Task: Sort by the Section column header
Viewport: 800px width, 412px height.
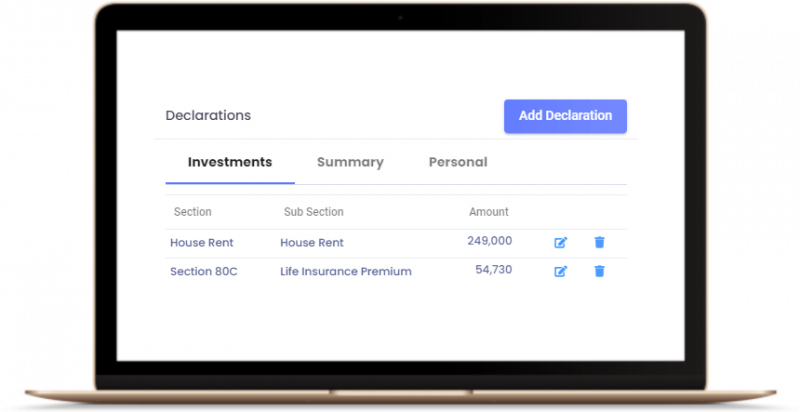Action: pyautogui.click(x=192, y=212)
